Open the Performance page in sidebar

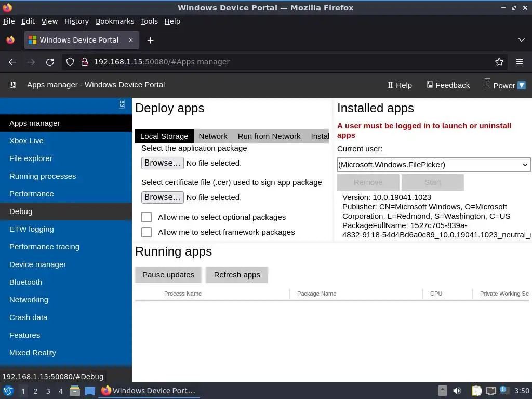tap(66, 194)
